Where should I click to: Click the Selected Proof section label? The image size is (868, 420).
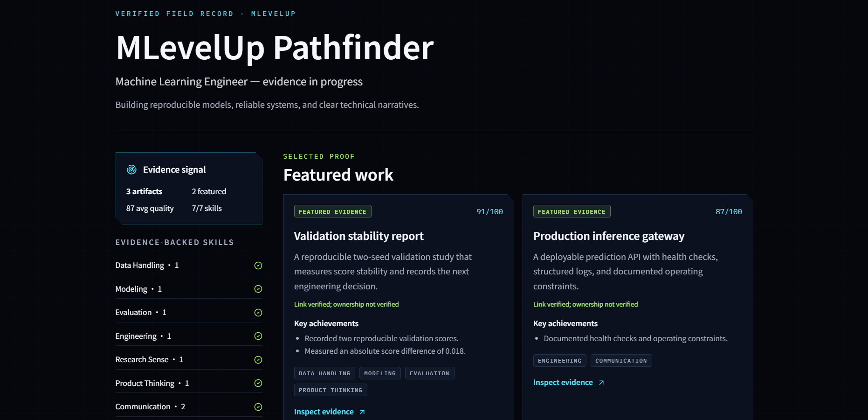[319, 156]
